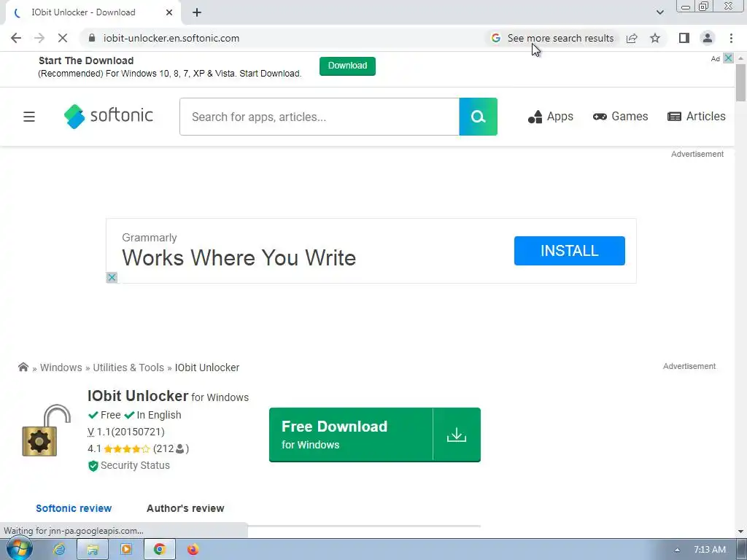The height and width of the screenshot is (560, 747).
Task: Click the green Download ad button
Action: (x=347, y=66)
